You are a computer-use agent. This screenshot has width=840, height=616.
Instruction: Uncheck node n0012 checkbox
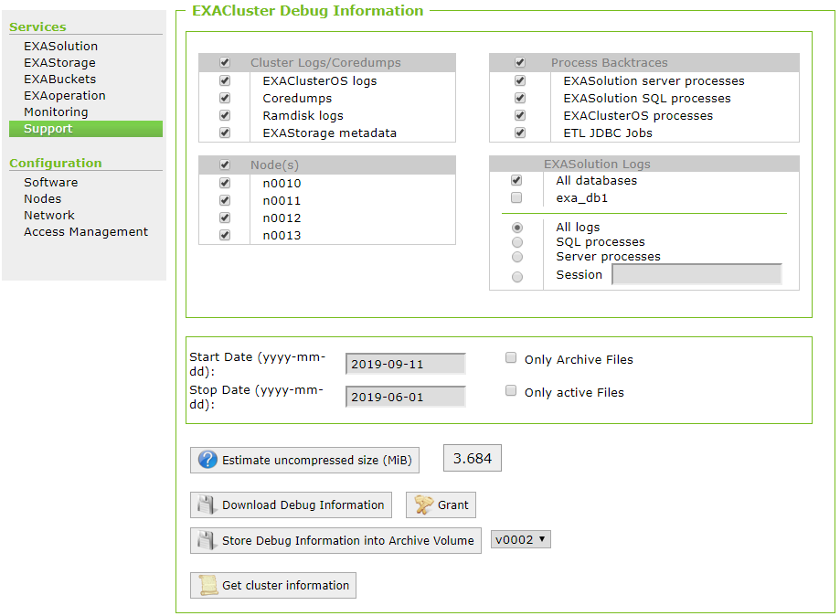point(225,218)
